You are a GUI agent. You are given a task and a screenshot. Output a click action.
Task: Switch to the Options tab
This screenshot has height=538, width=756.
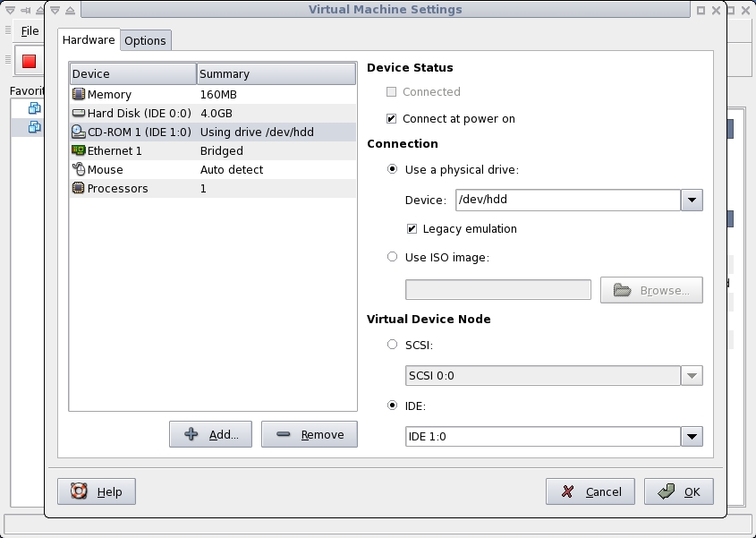[145, 40]
